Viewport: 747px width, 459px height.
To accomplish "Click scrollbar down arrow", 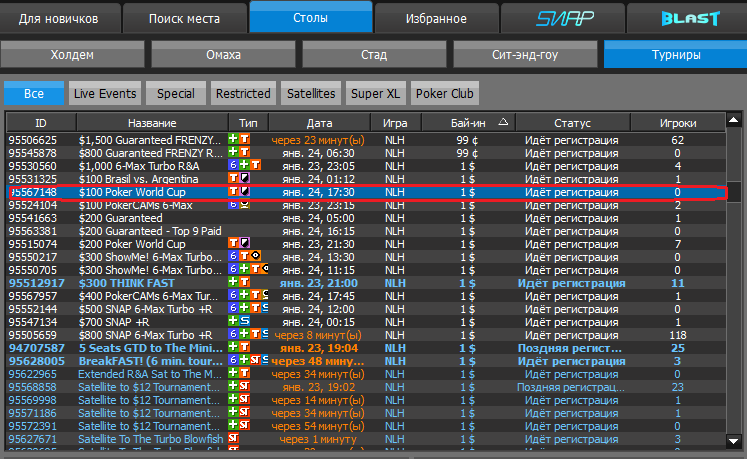I will coord(734,441).
